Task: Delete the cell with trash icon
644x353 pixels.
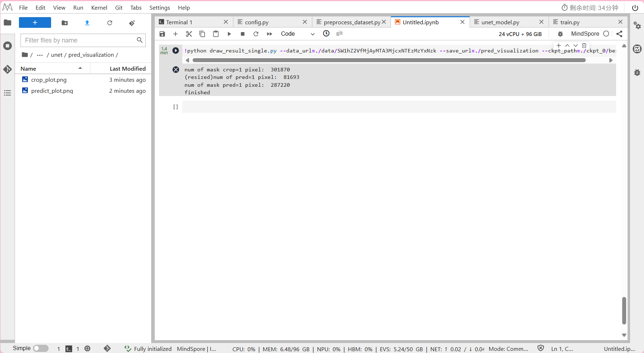Action: pyautogui.click(x=584, y=46)
